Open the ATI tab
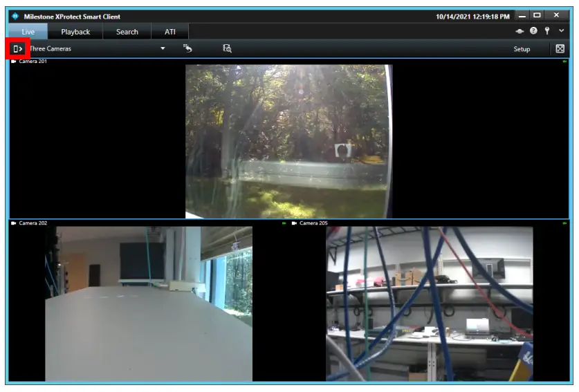Screen dimensions: 579x392 pos(170,32)
